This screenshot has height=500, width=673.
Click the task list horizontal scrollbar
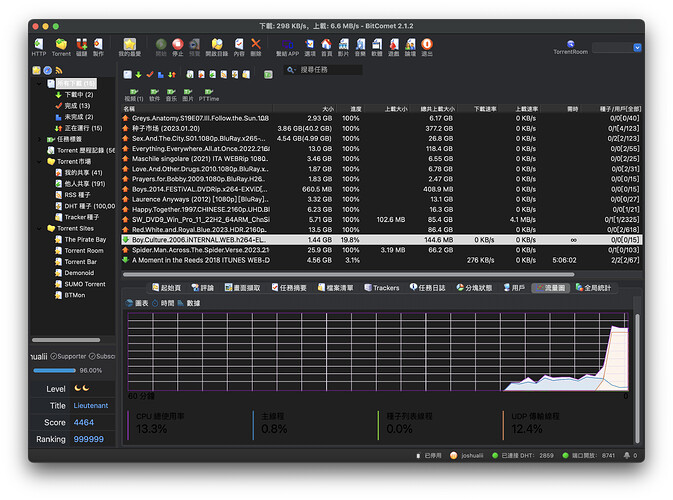(349, 274)
